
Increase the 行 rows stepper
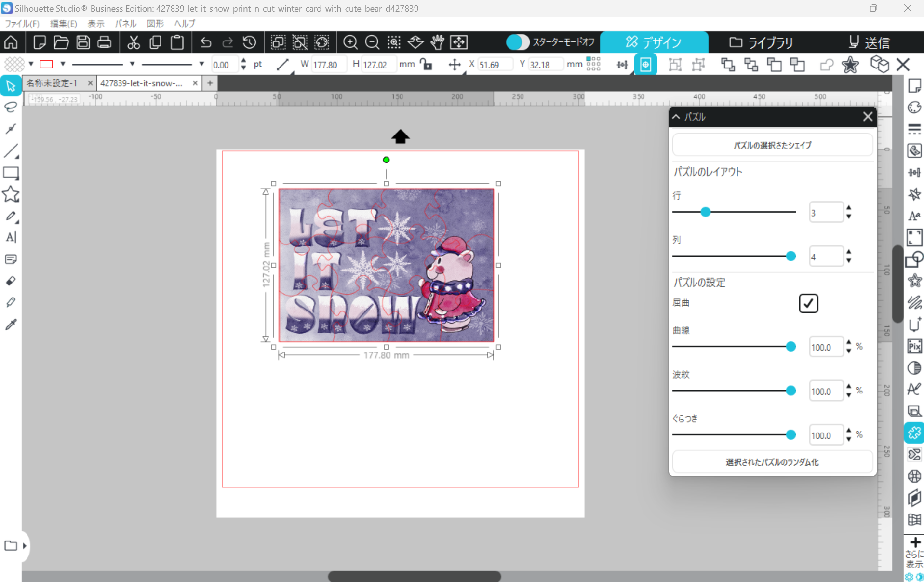(x=849, y=208)
